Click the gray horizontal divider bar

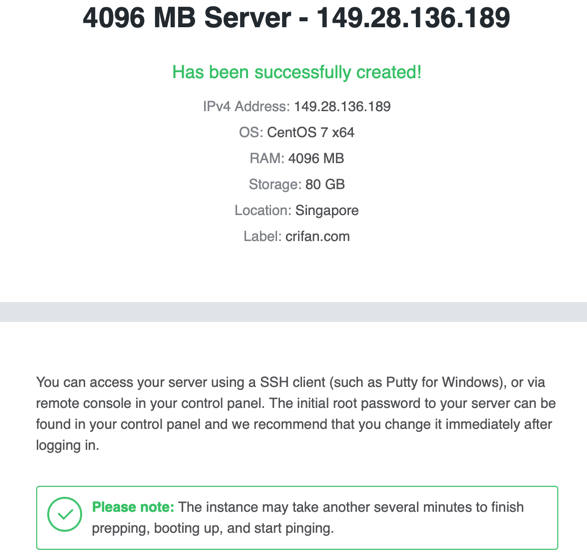[x=294, y=312]
